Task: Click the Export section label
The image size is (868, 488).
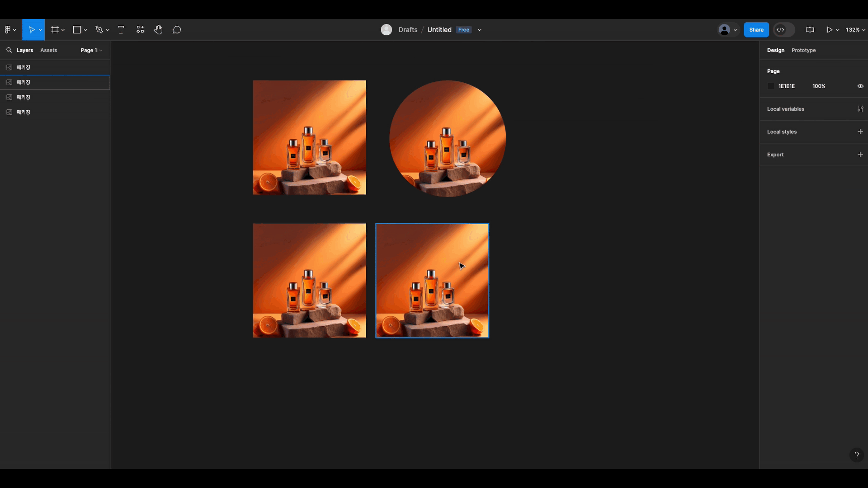Action: pyautogui.click(x=775, y=155)
